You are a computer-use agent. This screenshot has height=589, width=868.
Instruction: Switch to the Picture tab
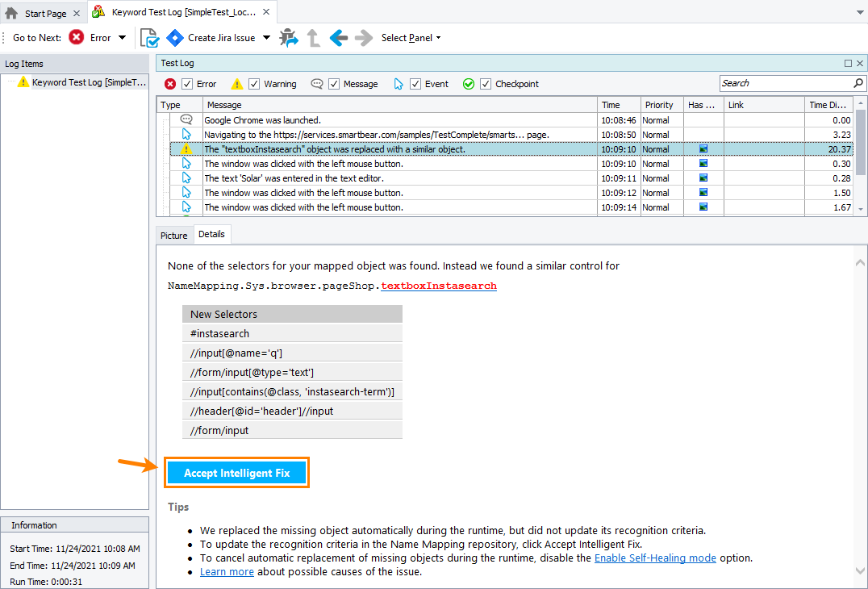tap(173, 235)
